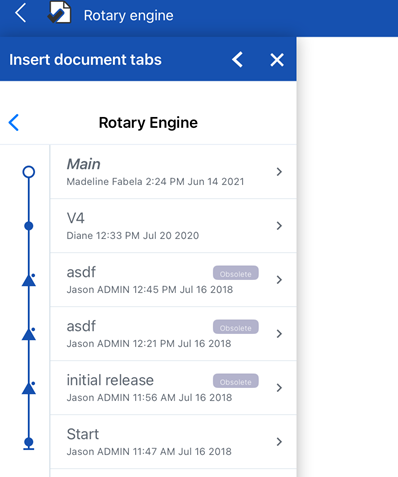Tap the blue back chevron beside Rotary Engine
This screenshot has height=477, width=398.
14,123
